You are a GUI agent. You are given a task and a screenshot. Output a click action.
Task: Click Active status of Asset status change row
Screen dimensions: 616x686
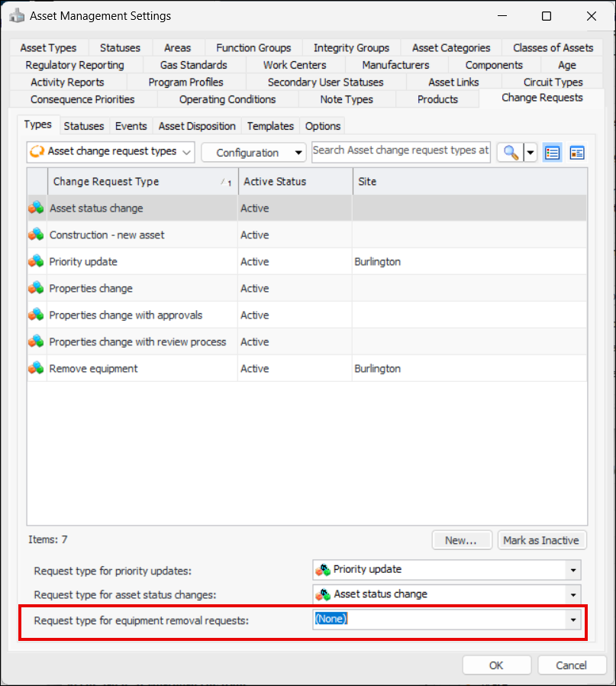[x=255, y=209]
